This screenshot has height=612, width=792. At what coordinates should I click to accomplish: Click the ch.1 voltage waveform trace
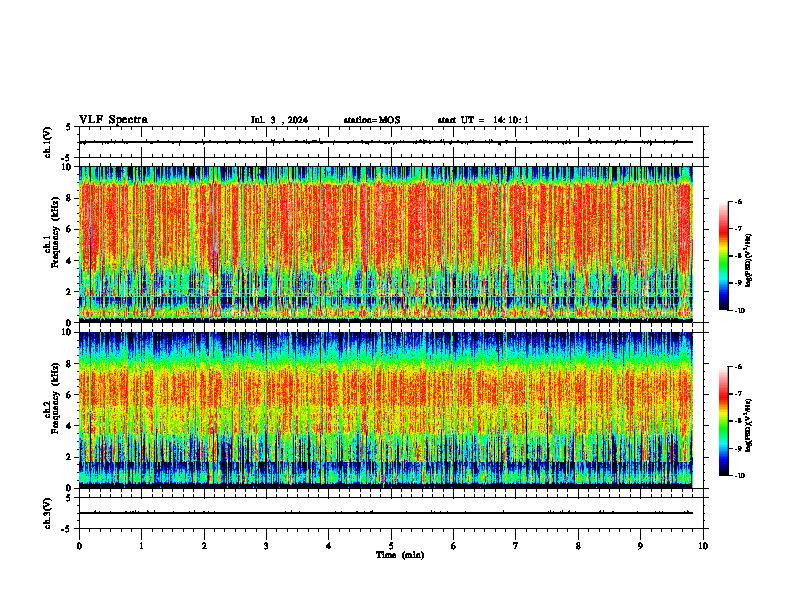coord(385,142)
